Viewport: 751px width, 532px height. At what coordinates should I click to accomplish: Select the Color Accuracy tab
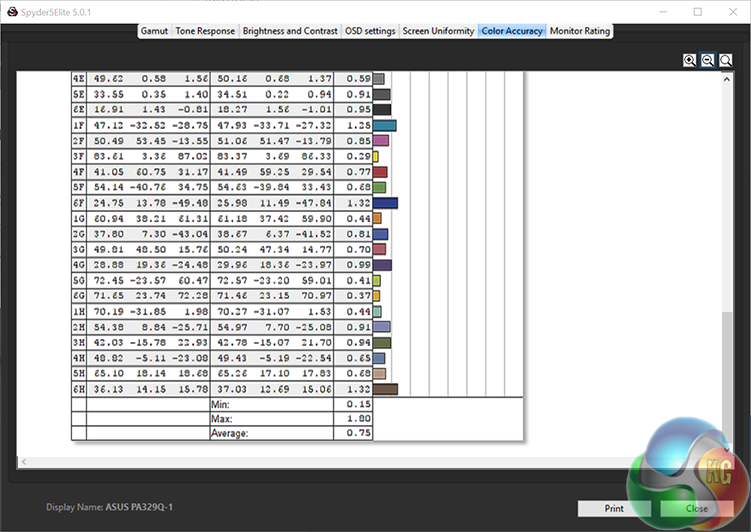tap(512, 31)
